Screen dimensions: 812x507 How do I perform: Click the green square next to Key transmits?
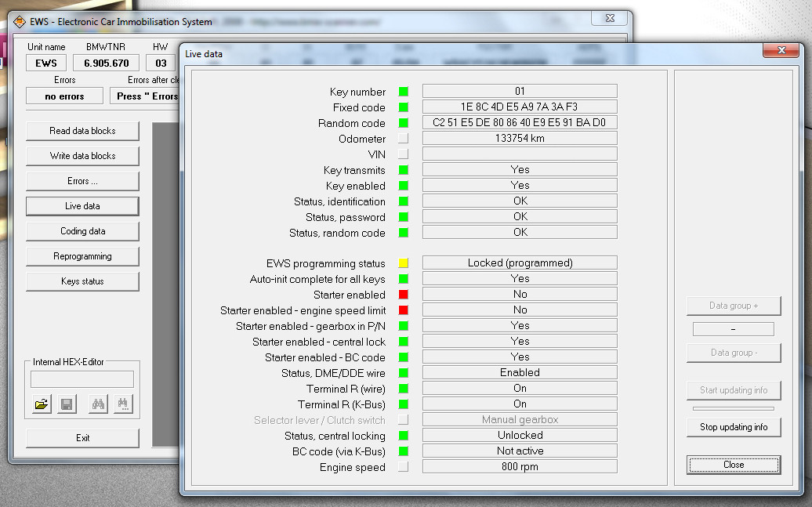coord(404,169)
